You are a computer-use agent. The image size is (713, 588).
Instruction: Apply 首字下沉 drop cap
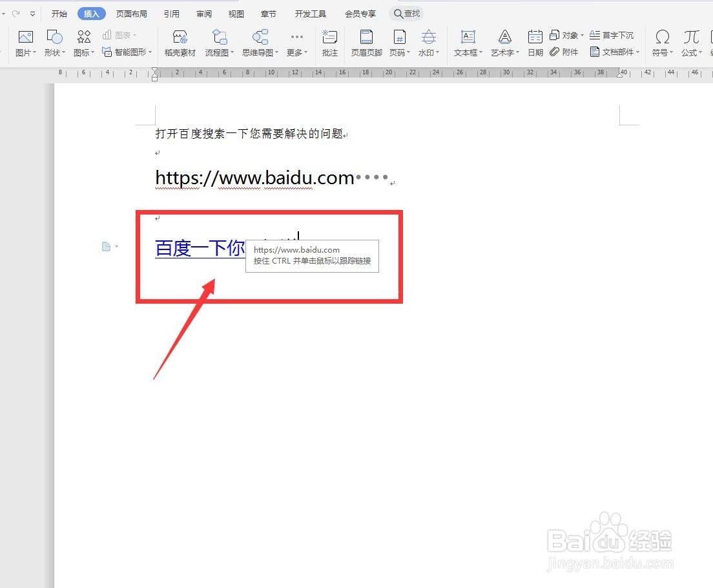[x=612, y=35]
